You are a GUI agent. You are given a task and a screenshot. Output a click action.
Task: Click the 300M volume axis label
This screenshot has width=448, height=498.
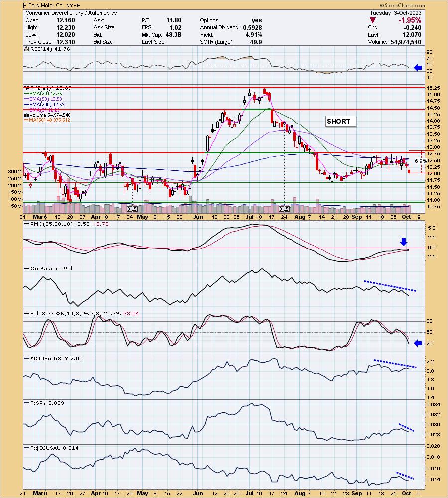(x=15, y=172)
